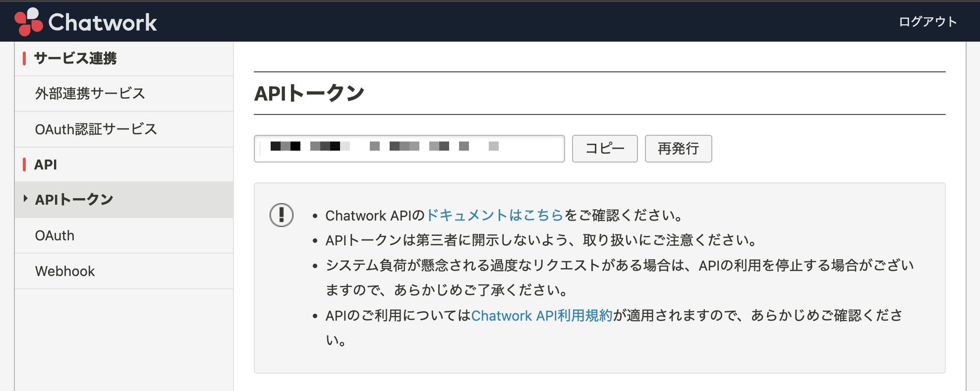
Task: Open OAuth under API section
Action: [124, 235]
